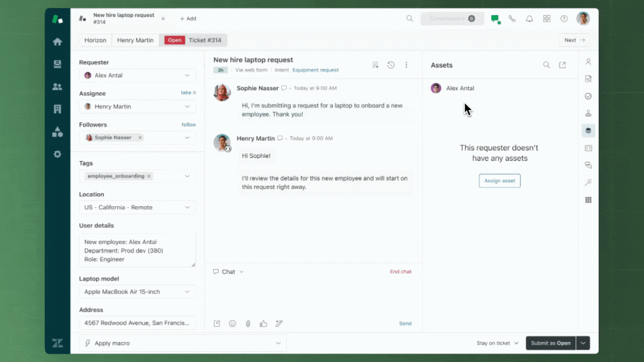Open assets panel in new window
Screen dimensions: 644x362
(x=562, y=65)
